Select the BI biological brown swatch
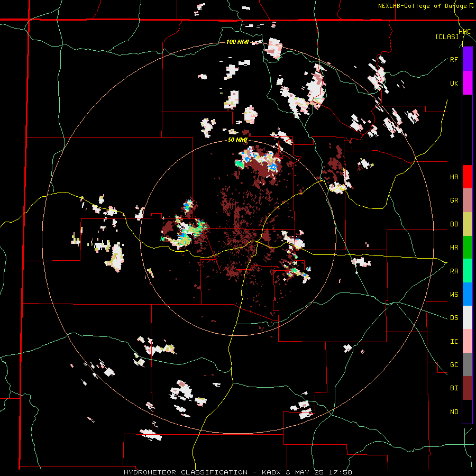The width and height of the screenshot is (476, 476). [467, 388]
